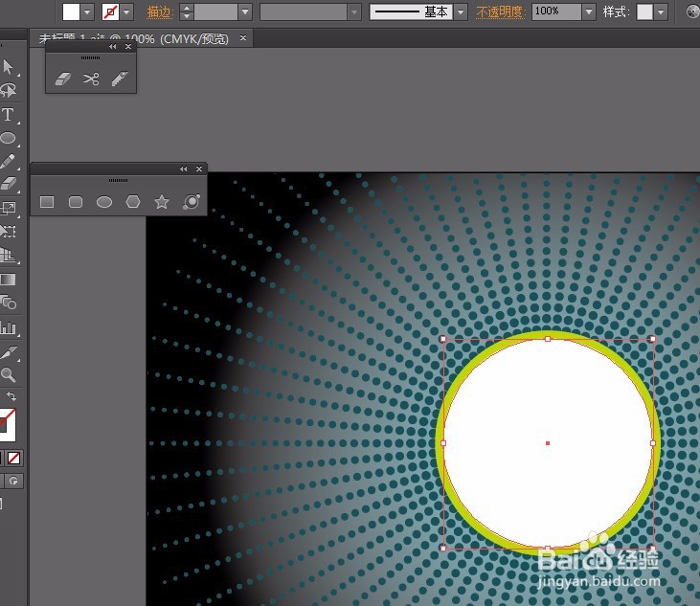The width and height of the screenshot is (700, 606).
Task: Click the fill/stroke indicator in toolbar
Action: (8, 425)
